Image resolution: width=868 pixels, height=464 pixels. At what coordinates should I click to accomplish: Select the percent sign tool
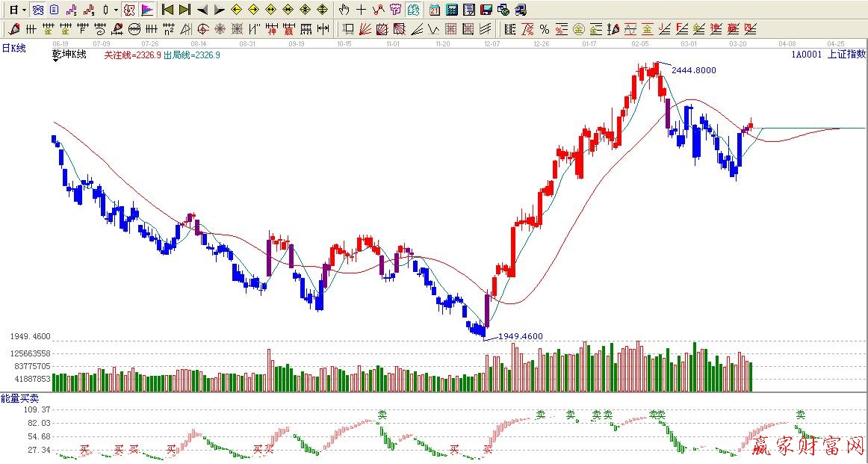(x=544, y=29)
